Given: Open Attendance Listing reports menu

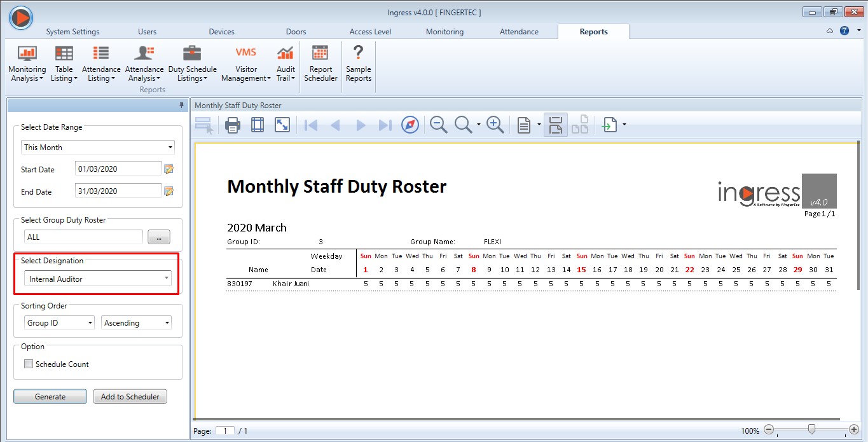Looking at the screenshot, I should point(101,64).
